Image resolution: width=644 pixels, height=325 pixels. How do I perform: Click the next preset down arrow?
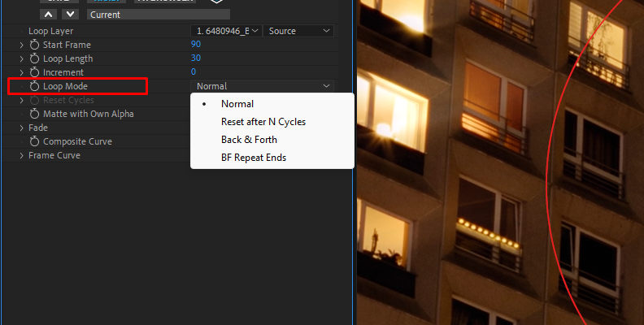(x=70, y=15)
